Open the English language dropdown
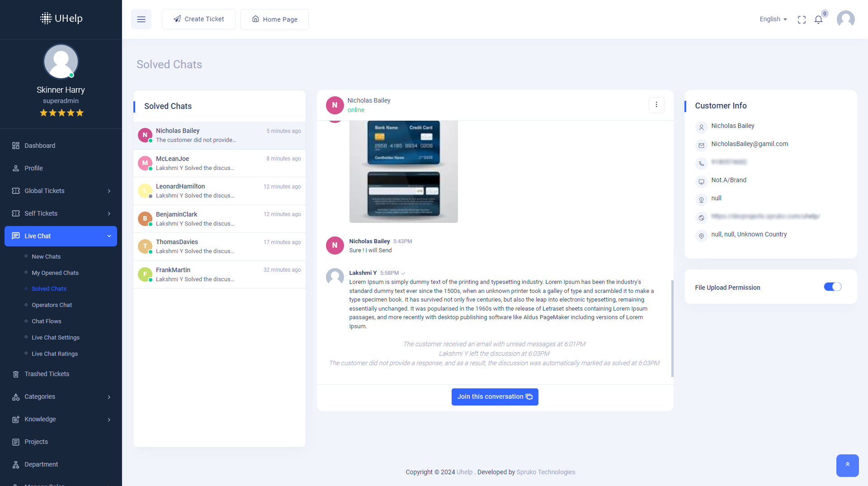This screenshot has width=868, height=486. coord(773,19)
